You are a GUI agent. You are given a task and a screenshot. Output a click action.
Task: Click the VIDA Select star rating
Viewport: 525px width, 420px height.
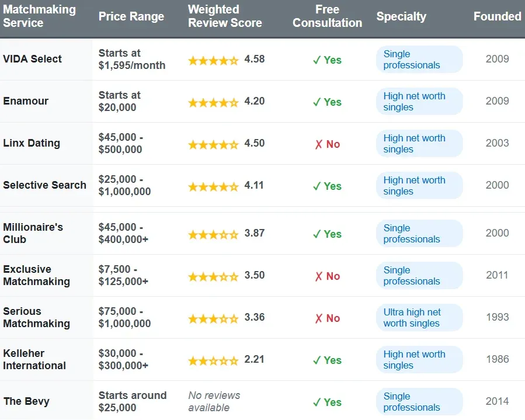213,60
